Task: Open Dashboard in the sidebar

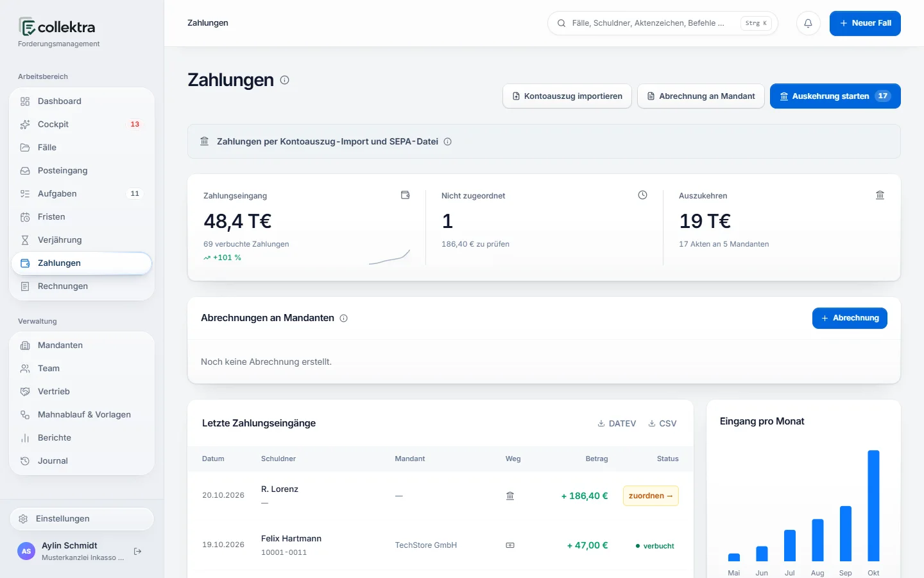Action: coord(82,101)
